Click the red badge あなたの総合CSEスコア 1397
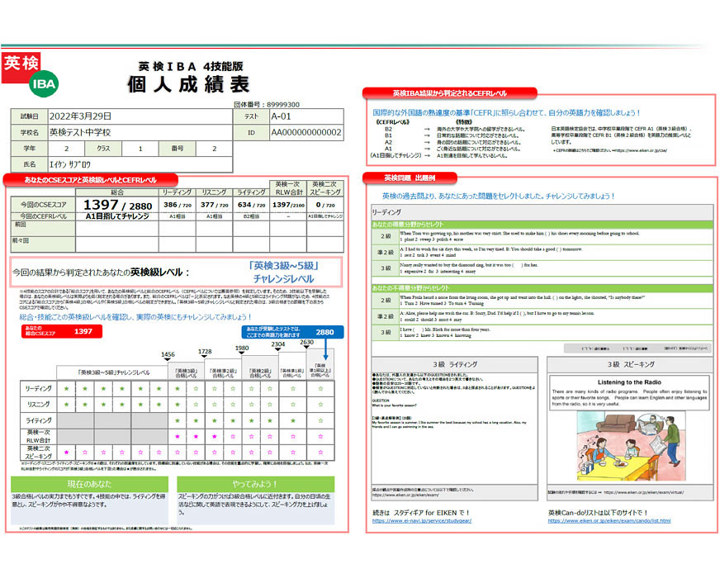The width and height of the screenshot is (720, 588). [x=62, y=331]
